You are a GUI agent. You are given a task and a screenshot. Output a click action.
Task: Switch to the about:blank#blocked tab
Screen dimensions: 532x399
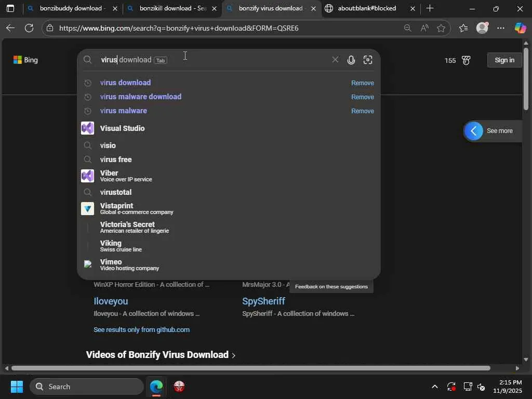tap(367, 8)
